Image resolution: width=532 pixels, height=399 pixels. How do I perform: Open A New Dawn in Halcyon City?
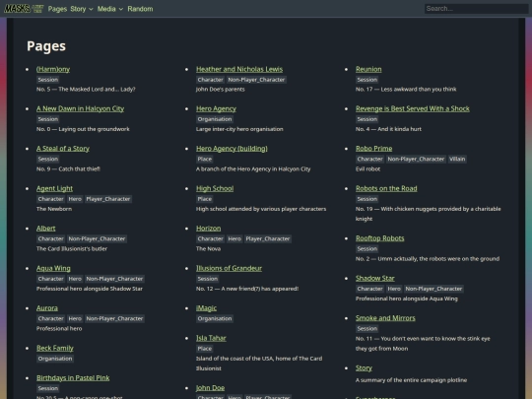pos(80,109)
